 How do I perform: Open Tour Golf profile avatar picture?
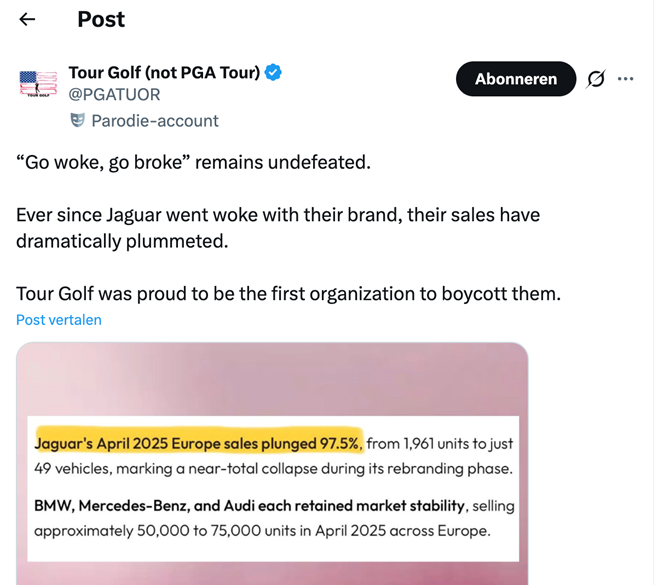(x=38, y=83)
